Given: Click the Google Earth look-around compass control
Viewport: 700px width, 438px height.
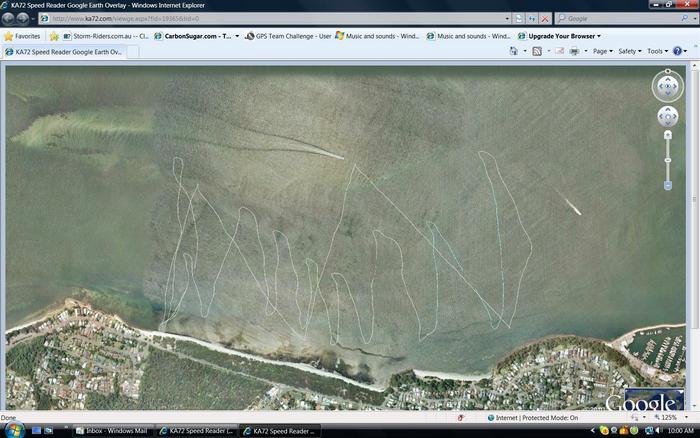Looking at the screenshot, I should (x=667, y=87).
